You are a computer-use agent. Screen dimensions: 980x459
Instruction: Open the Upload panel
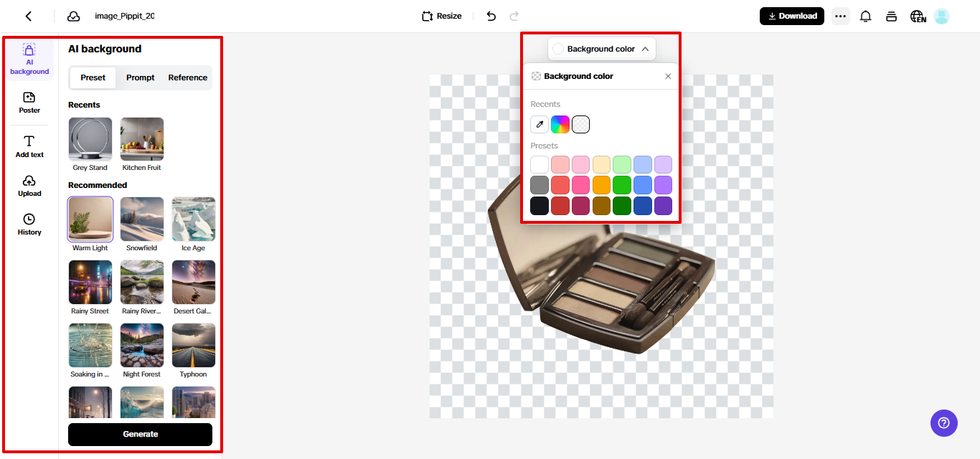[29, 185]
